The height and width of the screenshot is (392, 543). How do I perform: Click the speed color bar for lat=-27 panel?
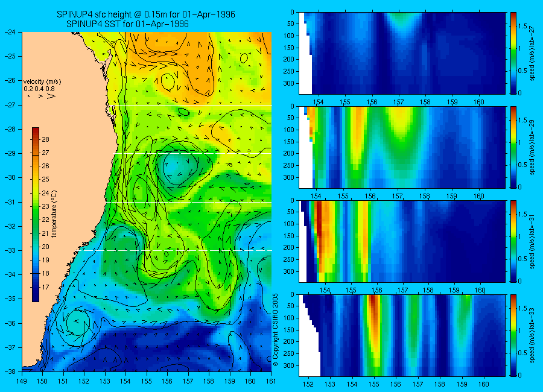513,53
